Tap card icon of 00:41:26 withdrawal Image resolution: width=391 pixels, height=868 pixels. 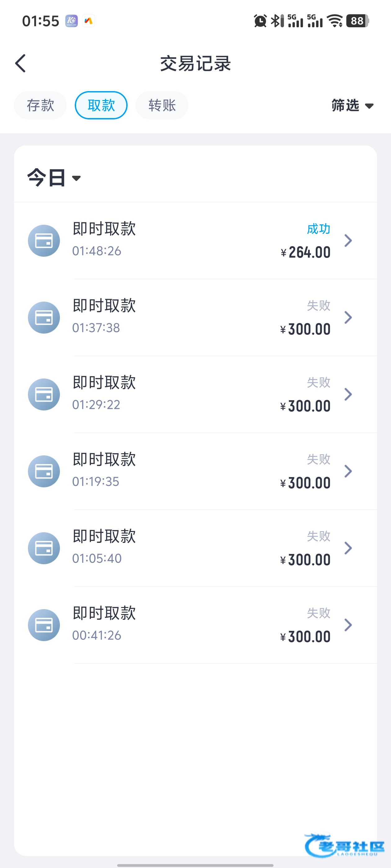pyautogui.click(x=44, y=625)
